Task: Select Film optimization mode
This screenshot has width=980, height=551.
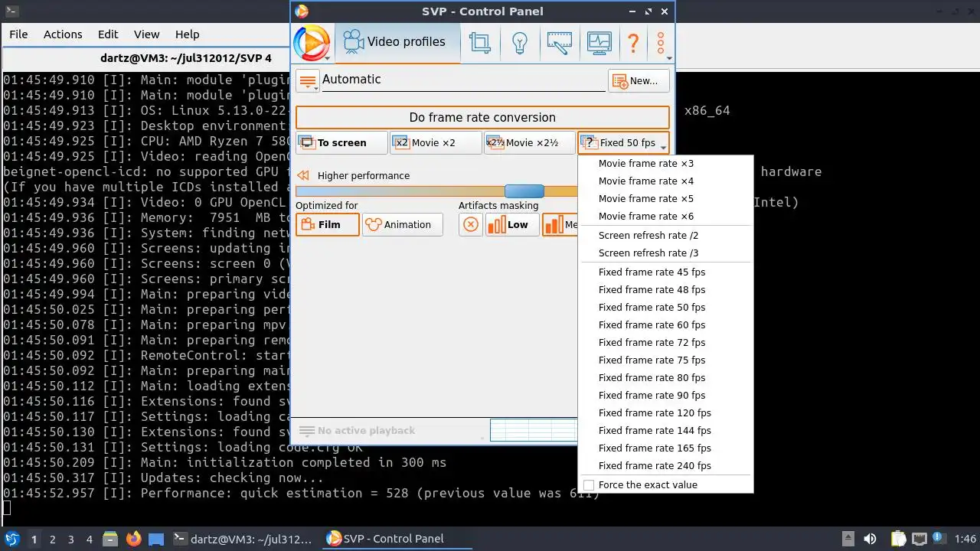Action: click(x=328, y=224)
